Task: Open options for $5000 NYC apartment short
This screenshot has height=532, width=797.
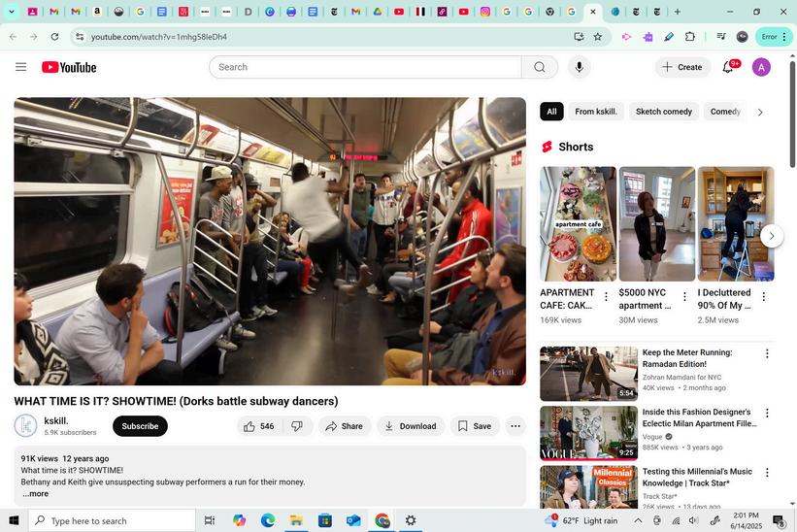Action: (x=684, y=297)
